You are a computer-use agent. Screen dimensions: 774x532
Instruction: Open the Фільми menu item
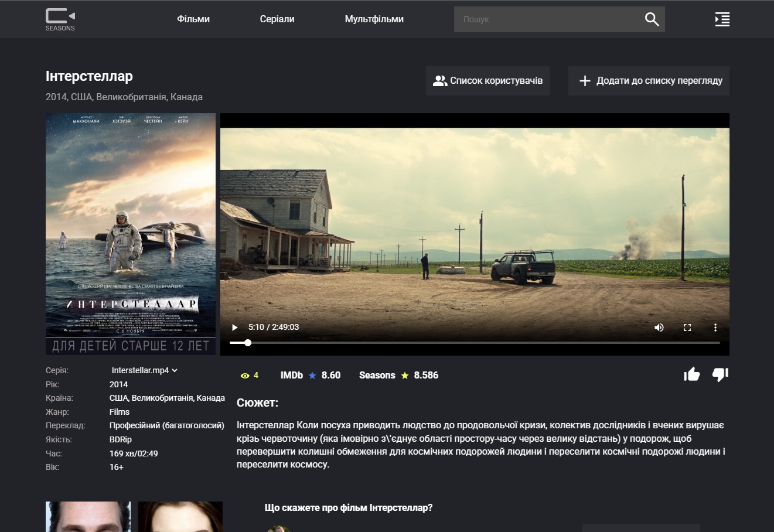tap(193, 19)
